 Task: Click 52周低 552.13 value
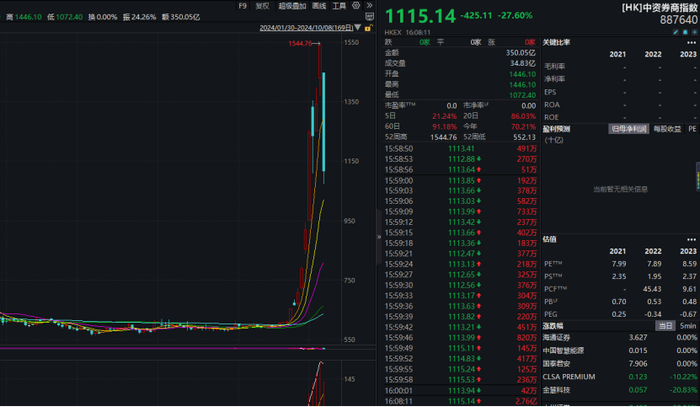click(x=524, y=137)
